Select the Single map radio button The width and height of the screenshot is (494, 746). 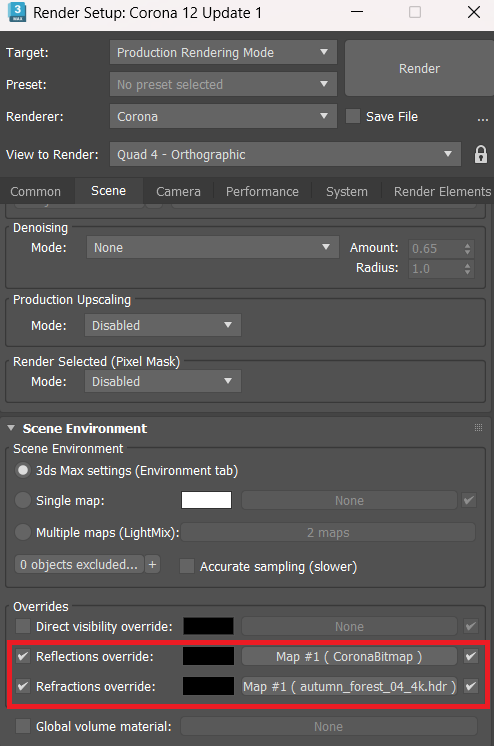23,500
